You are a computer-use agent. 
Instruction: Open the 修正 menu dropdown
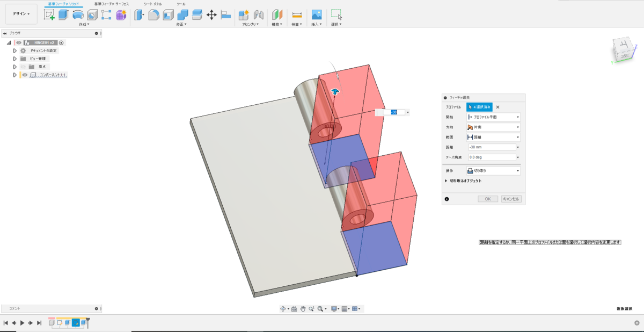tap(181, 24)
